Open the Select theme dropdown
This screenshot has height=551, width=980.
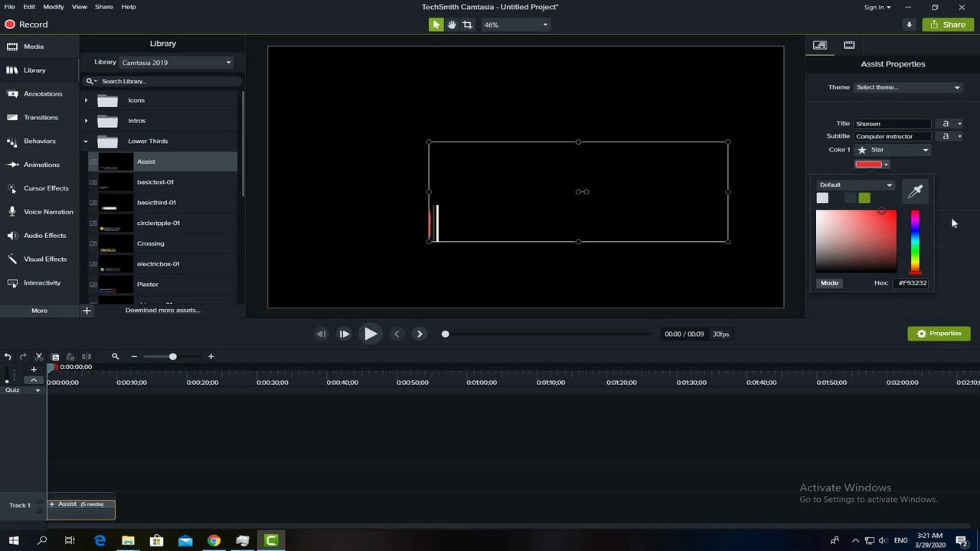[x=907, y=87]
